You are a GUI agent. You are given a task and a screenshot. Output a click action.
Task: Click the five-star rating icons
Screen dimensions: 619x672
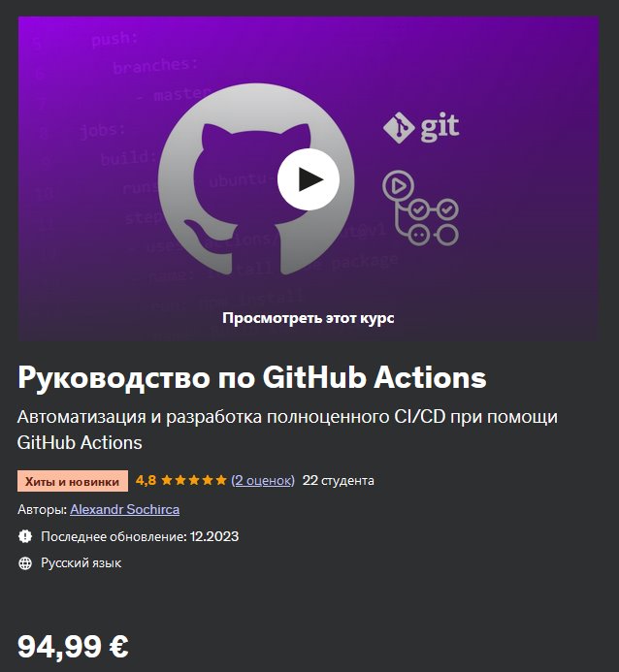pyautogui.click(x=194, y=480)
